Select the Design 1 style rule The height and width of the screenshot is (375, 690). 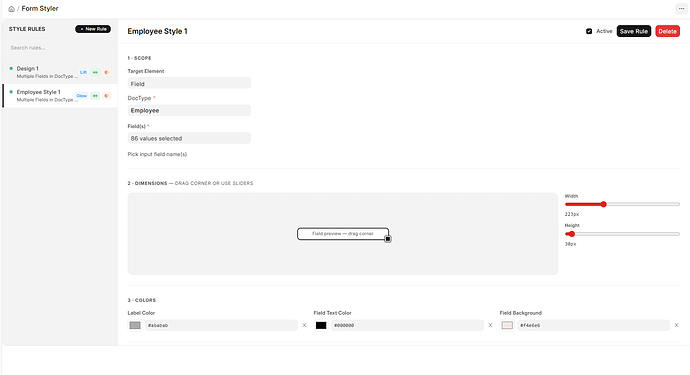pyautogui.click(x=60, y=72)
